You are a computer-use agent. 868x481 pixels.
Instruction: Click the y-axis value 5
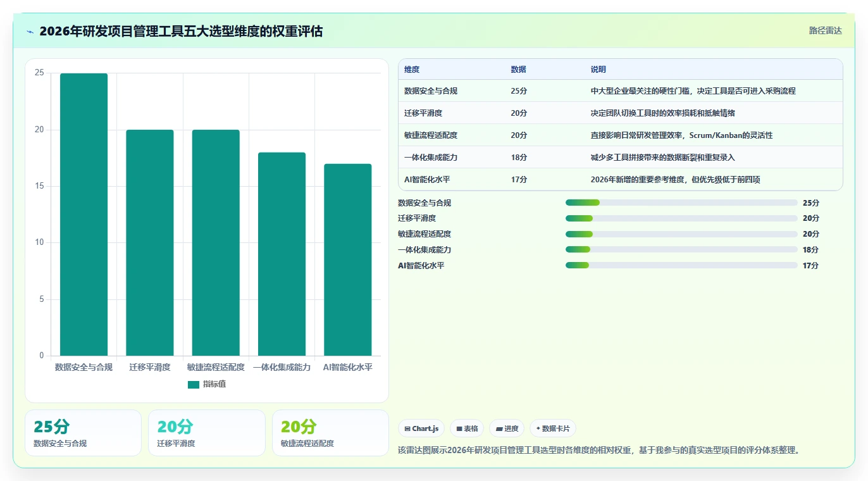(42, 299)
